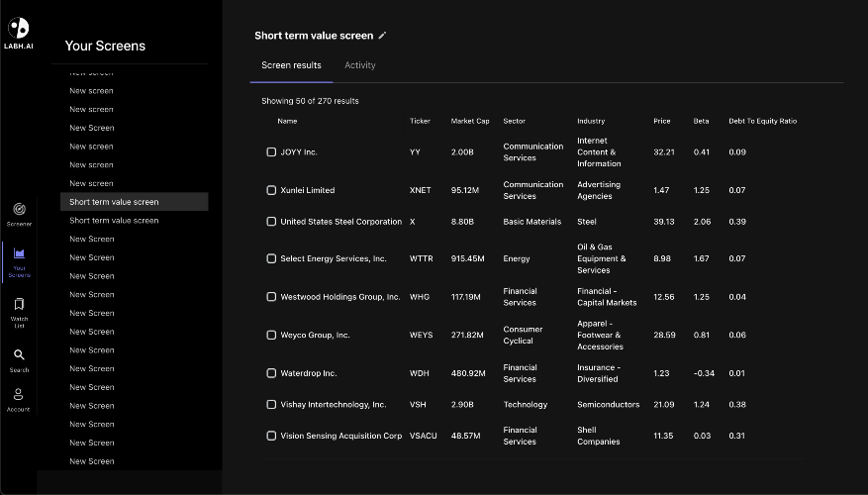Screen dimensions: 868x495
Task: Open the Account profile icon
Action: (x=19, y=394)
